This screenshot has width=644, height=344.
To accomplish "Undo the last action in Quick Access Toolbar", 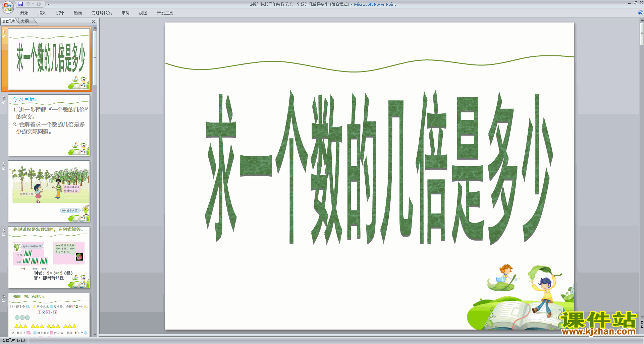I will pyautogui.click(x=28, y=4).
